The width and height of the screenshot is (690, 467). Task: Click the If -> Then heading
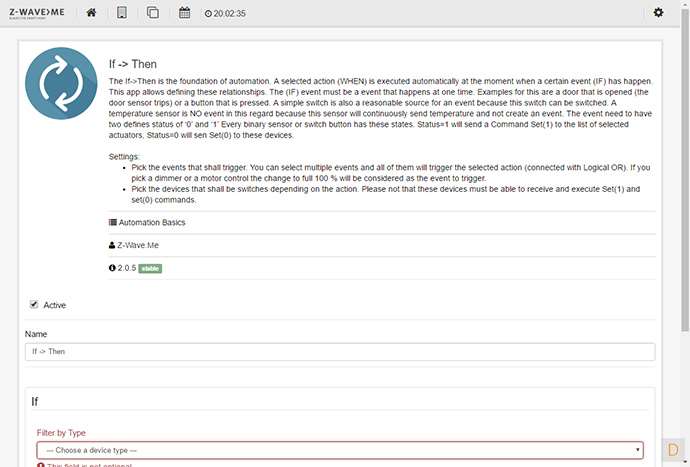click(x=133, y=64)
